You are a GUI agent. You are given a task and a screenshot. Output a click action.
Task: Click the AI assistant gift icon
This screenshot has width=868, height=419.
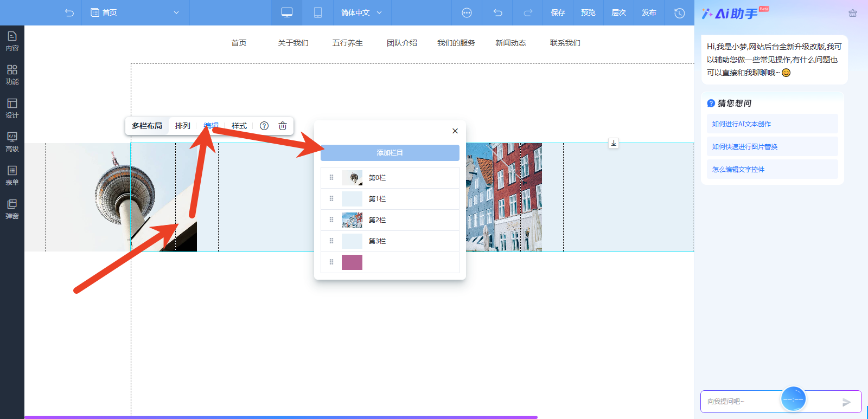coord(853,13)
